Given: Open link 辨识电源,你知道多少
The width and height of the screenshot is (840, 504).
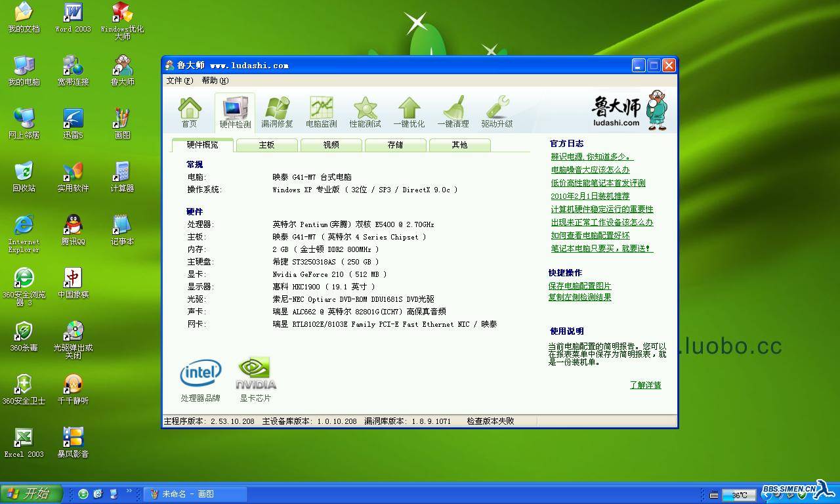Looking at the screenshot, I should (592, 157).
